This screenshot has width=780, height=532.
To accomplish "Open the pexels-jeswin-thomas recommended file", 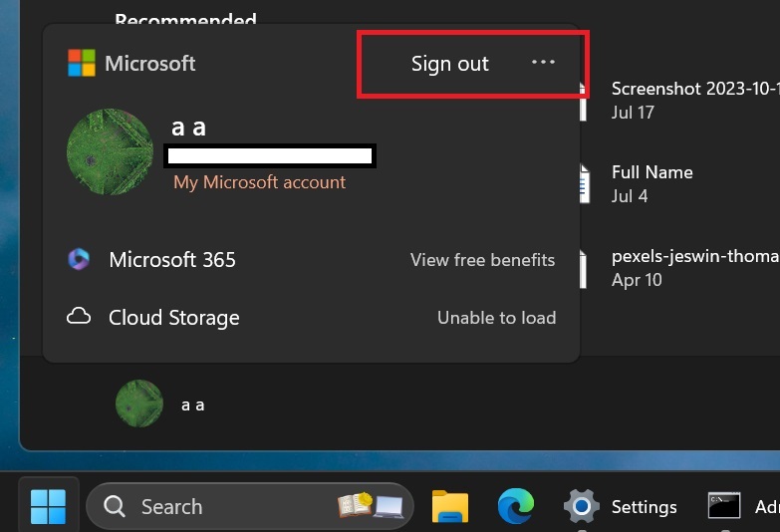I will pos(679,268).
